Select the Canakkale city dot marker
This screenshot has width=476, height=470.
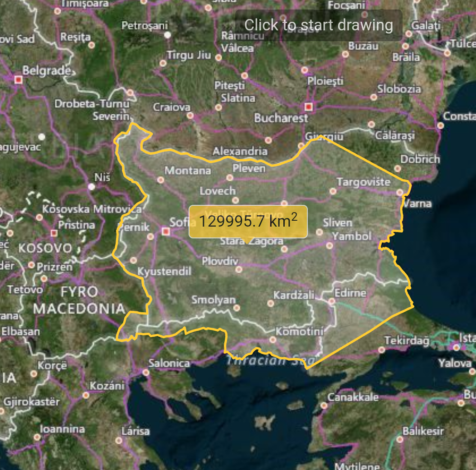point(324,405)
